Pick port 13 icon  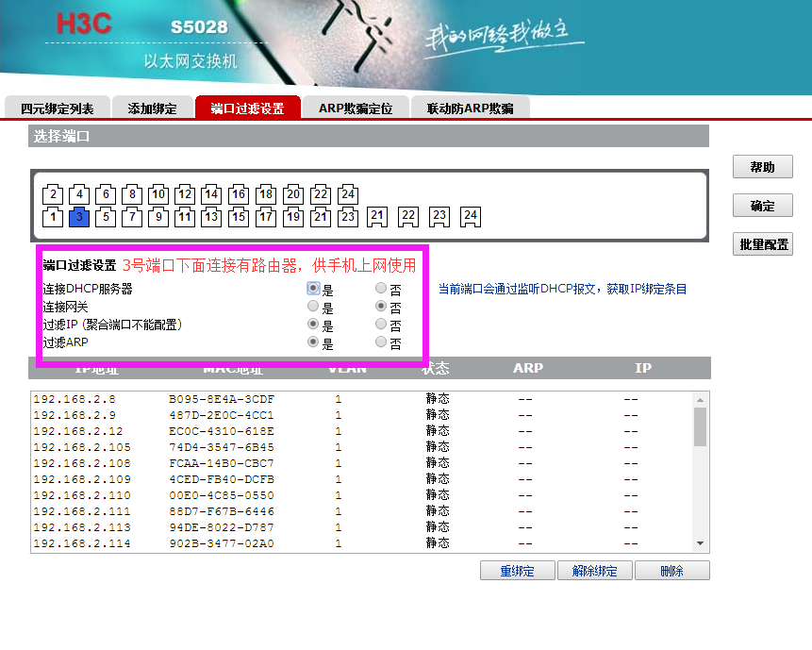click(x=211, y=217)
